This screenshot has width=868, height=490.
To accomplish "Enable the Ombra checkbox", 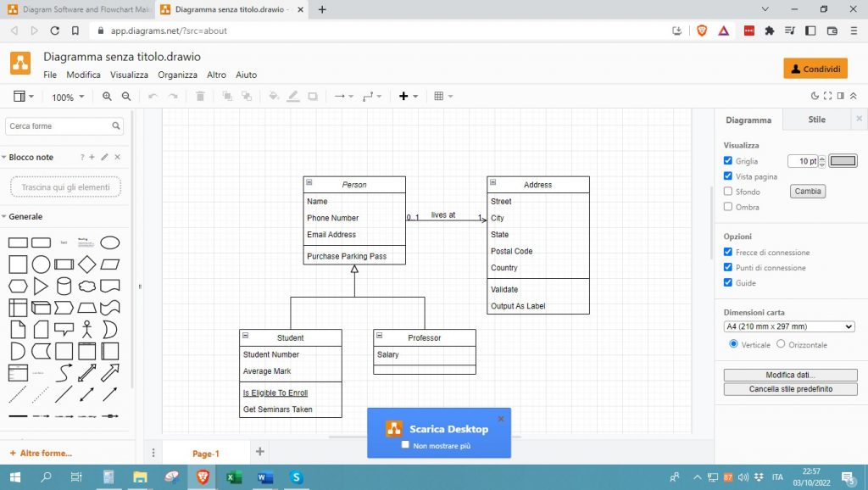I will [728, 207].
